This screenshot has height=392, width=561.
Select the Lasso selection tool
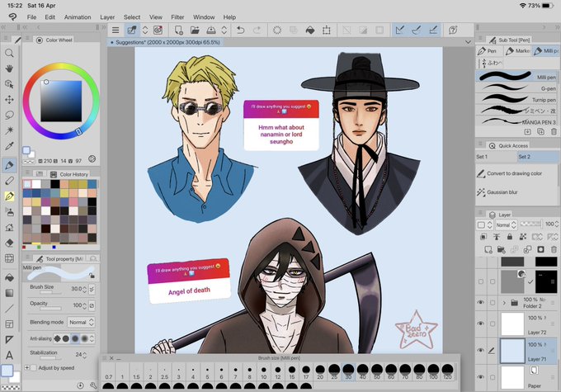tap(9, 115)
